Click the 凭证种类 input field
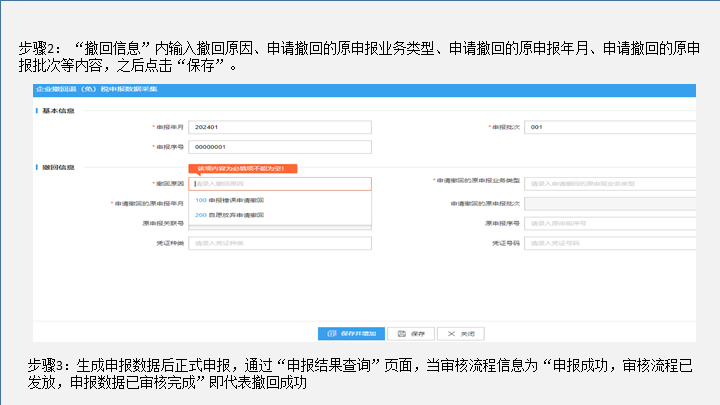720x405 pixels. [280, 243]
